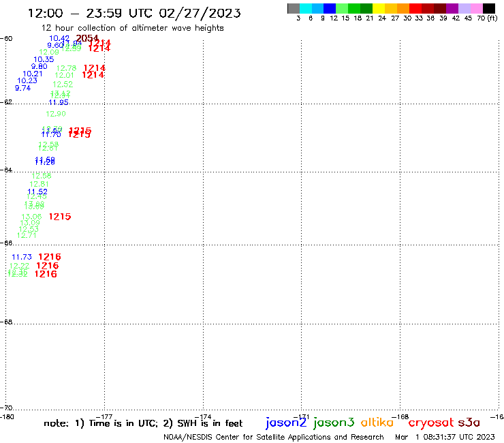Click the cyan swatch in the color scale
Image resolution: width=504 pixels, height=443 pixels.
[x=306, y=8]
